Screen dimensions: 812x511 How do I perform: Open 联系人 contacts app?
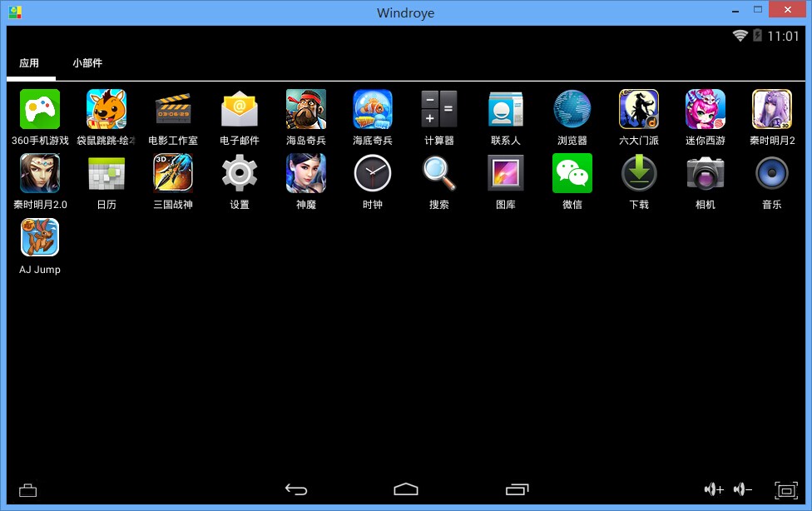[506, 109]
